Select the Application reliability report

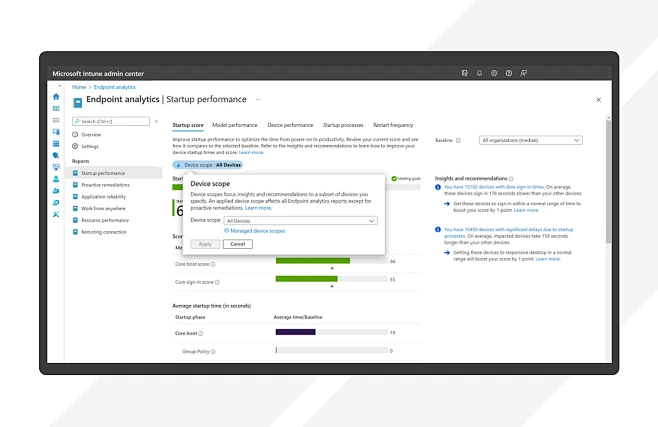click(103, 197)
